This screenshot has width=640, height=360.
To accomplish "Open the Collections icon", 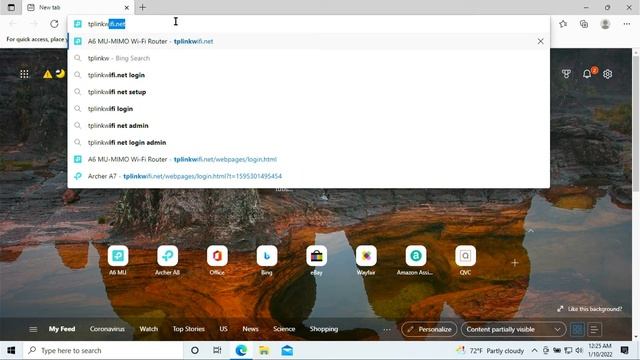I will 584,24.
